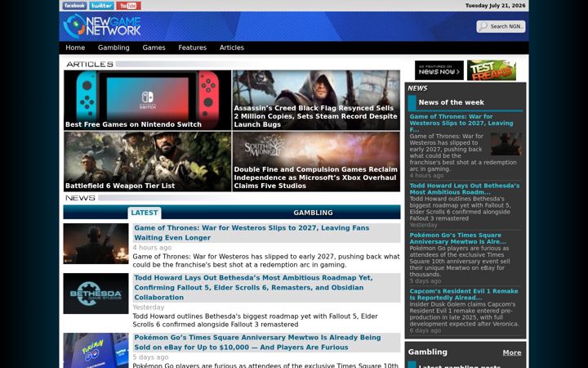Click the Search NGN input field

point(501,26)
